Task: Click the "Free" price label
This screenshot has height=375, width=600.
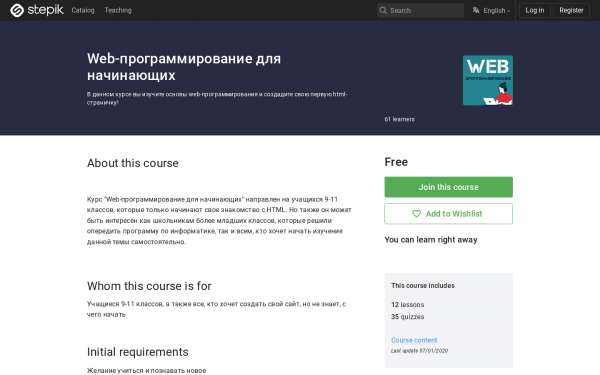Action: point(396,162)
